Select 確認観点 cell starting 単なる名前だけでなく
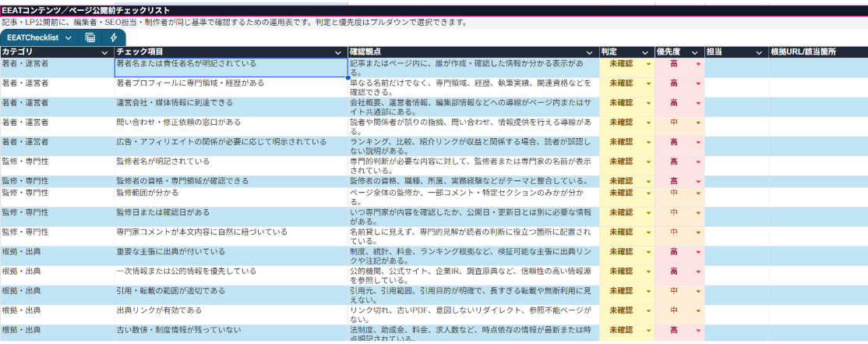 point(473,87)
